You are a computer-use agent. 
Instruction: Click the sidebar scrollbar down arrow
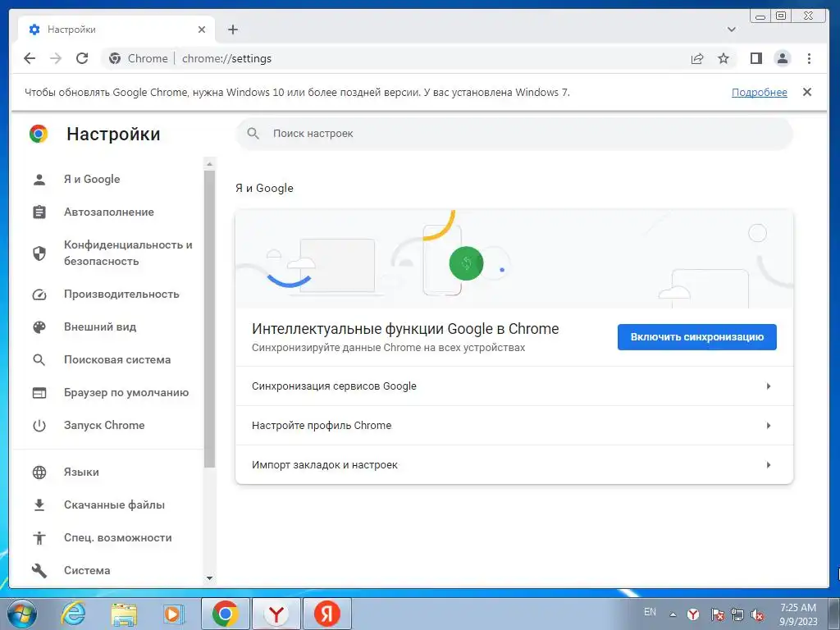[x=209, y=578]
